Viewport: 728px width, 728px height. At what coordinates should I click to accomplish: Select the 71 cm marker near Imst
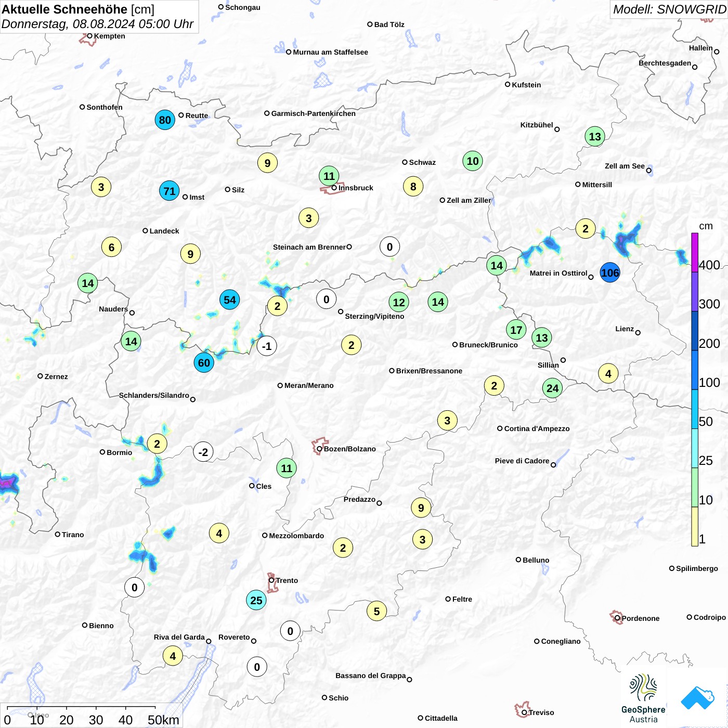[x=170, y=191]
